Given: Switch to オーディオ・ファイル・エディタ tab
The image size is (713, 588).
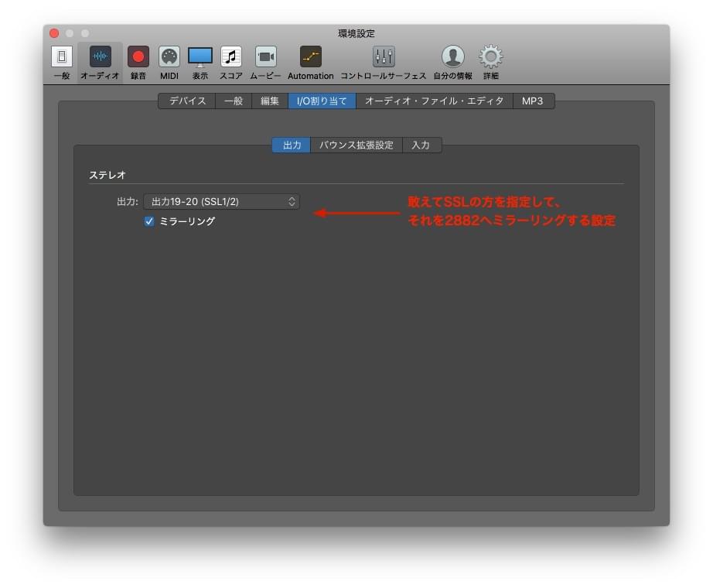Looking at the screenshot, I should click(435, 101).
